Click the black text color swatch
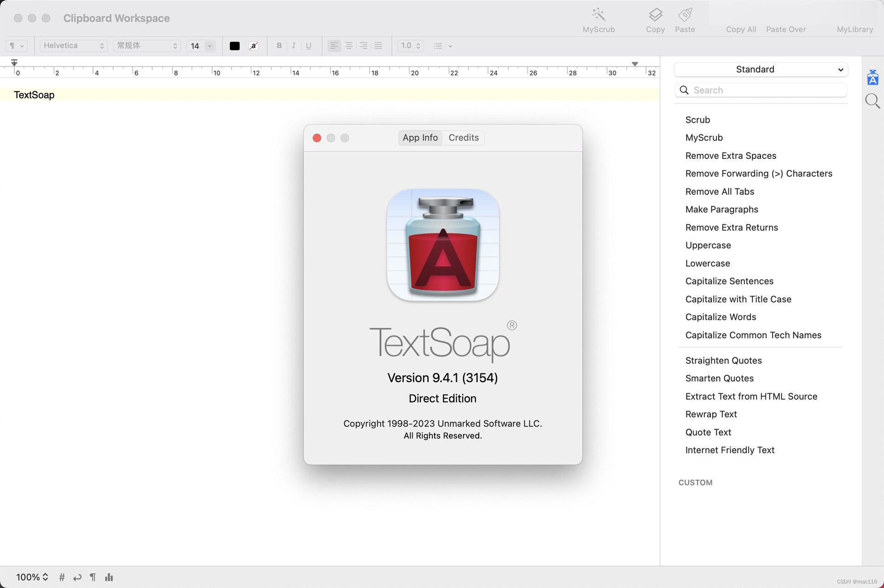The image size is (884, 588). click(234, 46)
